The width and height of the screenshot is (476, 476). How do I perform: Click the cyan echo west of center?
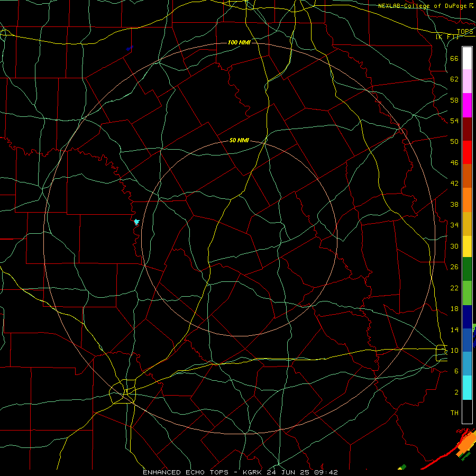click(x=136, y=222)
